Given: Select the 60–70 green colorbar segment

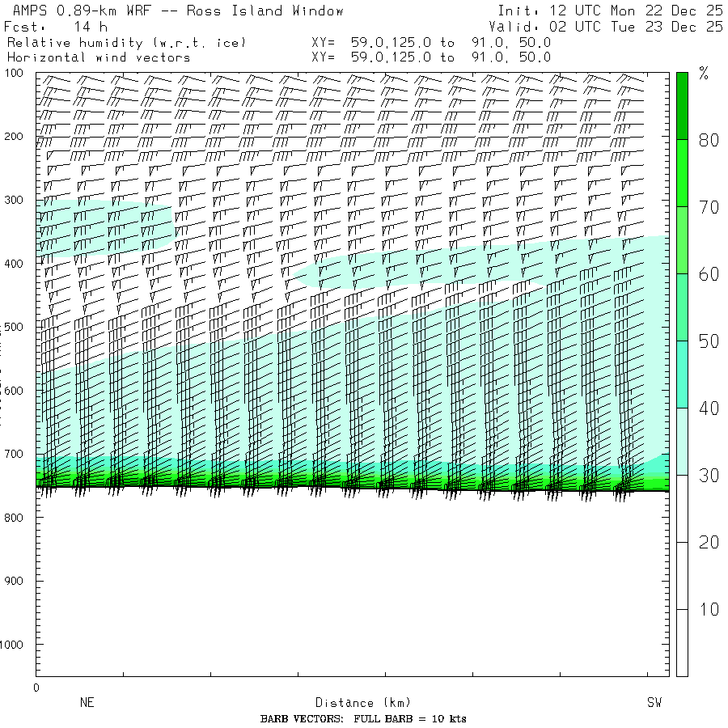Looking at the screenshot, I should 682,240.
